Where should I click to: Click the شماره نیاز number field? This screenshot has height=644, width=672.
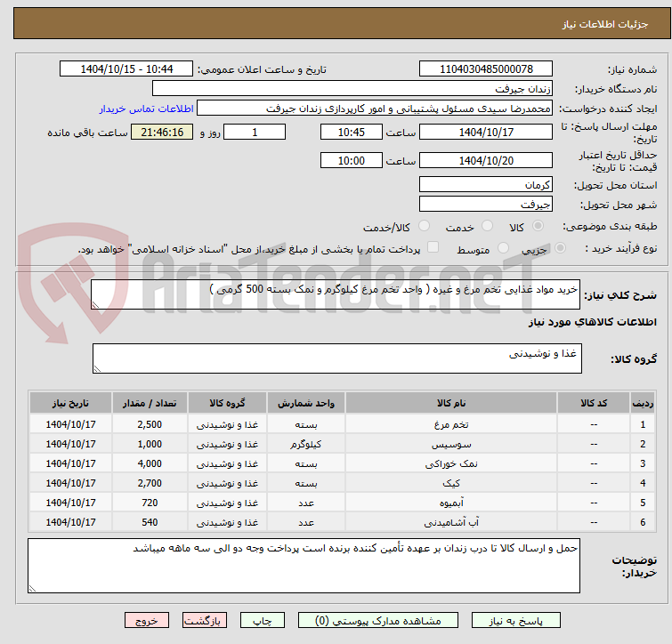tap(486, 69)
